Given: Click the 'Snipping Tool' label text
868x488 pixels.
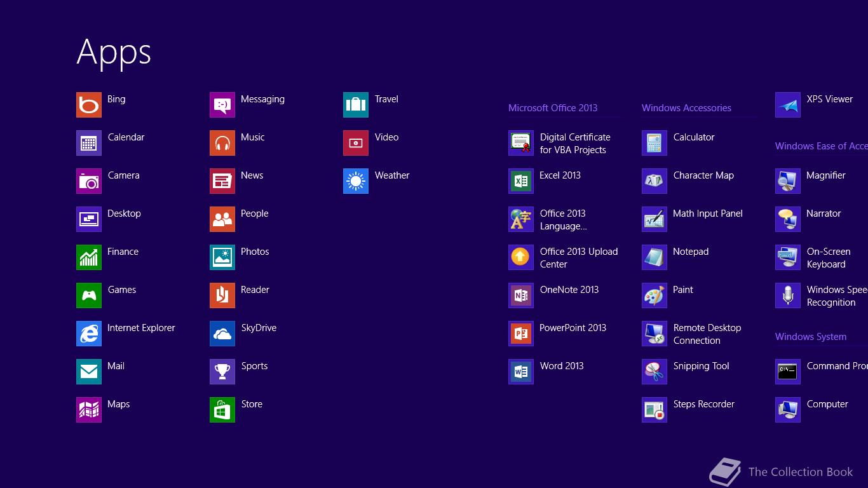Looking at the screenshot, I should 701,366.
